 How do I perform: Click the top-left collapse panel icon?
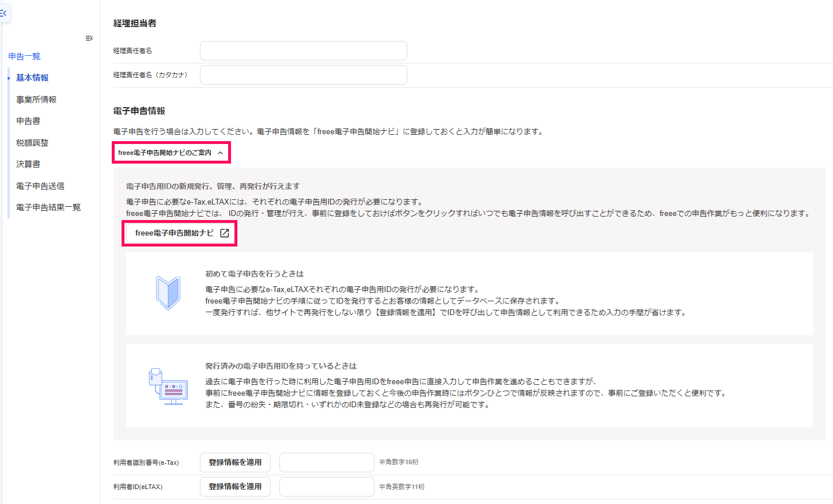coord(3,13)
